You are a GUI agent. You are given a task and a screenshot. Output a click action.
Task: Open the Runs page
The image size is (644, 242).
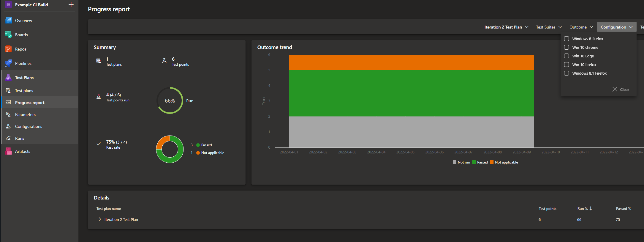[20, 138]
